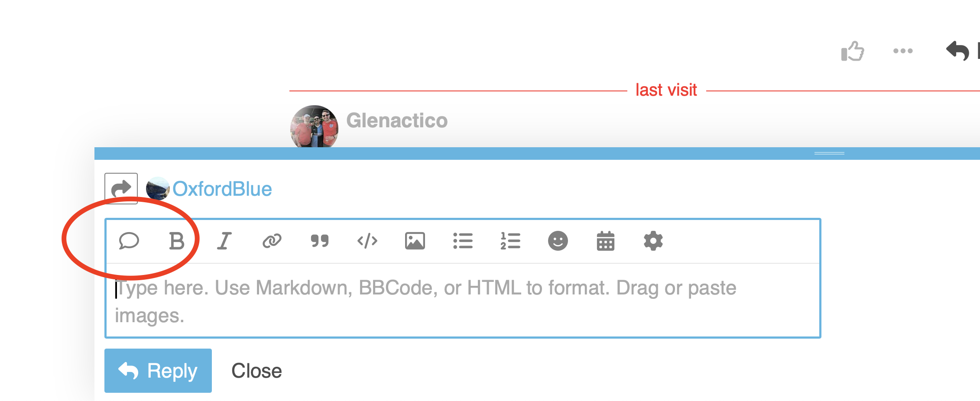Add a blockquote with the quote icon
The height and width of the screenshot is (401, 980).
pyautogui.click(x=320, y=241)
